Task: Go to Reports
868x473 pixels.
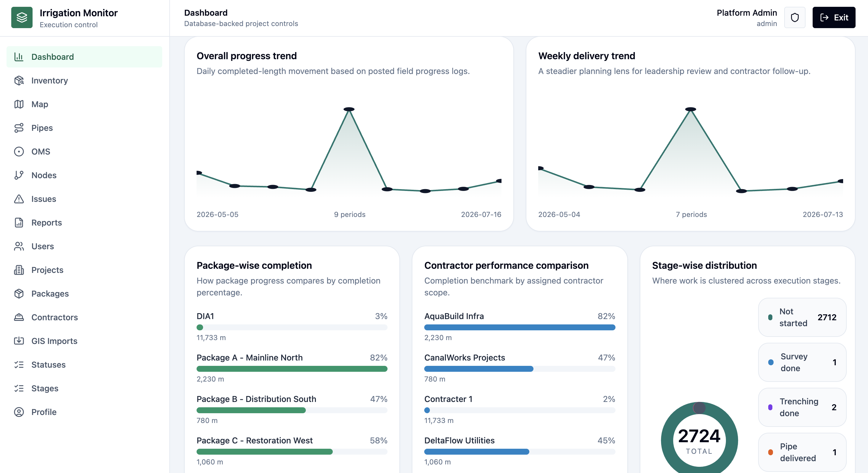Action: pos(84,223)
